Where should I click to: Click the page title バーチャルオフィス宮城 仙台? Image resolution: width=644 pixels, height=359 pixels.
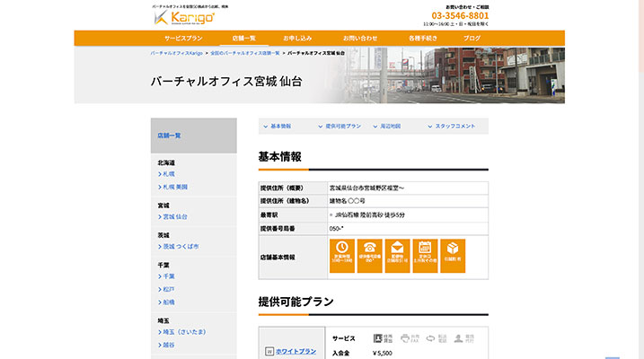point(226,82)
